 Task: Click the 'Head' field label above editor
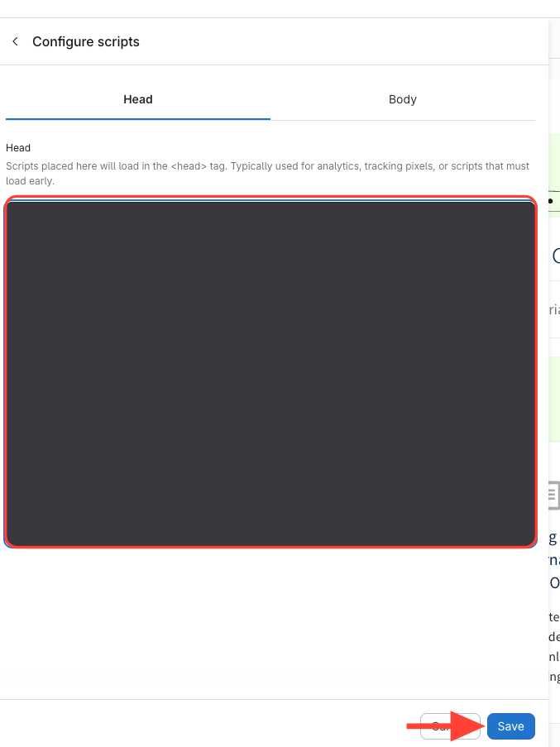[x=18, y=148]
